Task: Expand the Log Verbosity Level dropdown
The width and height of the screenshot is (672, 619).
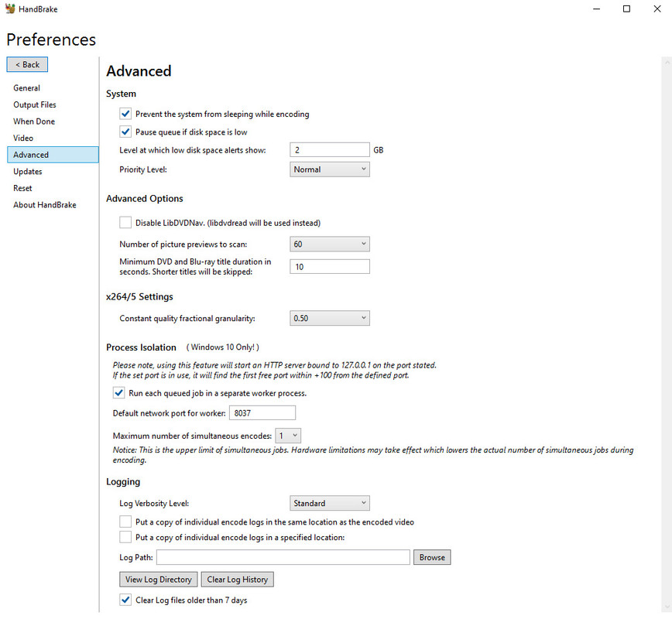Action: point(330,504)
